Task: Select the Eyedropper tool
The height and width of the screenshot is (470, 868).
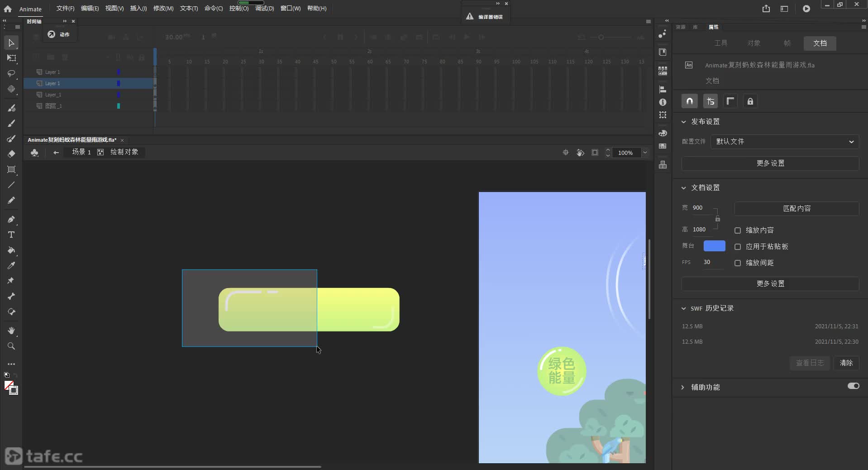Action: [11, 265]
